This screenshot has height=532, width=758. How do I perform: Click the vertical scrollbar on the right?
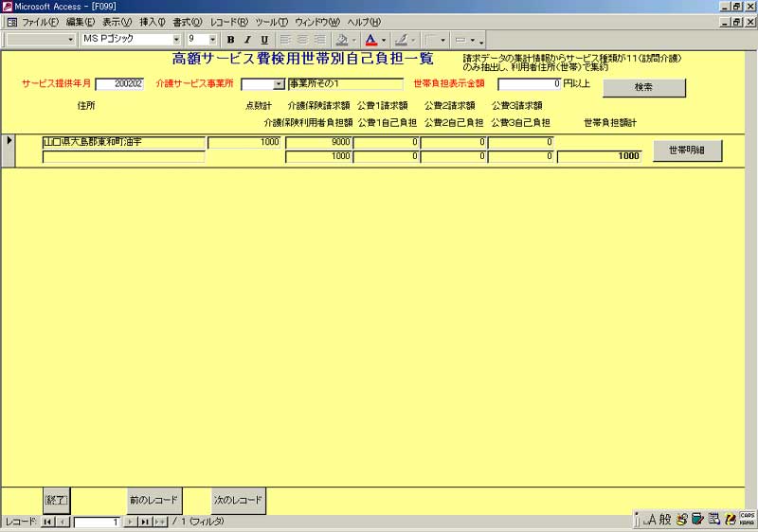point(751,282)
